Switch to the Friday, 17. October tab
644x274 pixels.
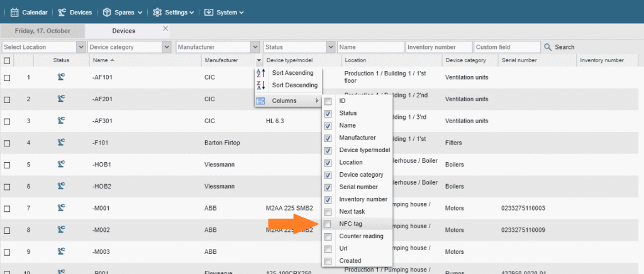click(x=42, y=31)
